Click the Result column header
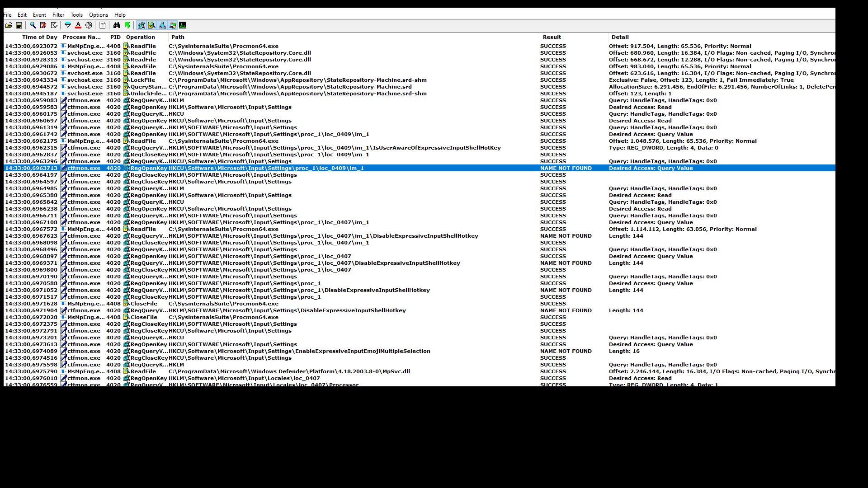The image size is (868, 488). [552, 37]
